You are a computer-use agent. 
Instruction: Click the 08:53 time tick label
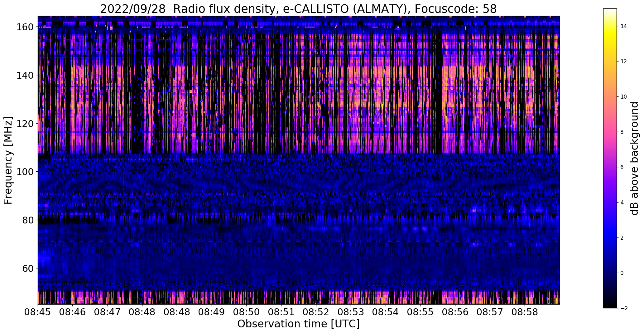351,312
